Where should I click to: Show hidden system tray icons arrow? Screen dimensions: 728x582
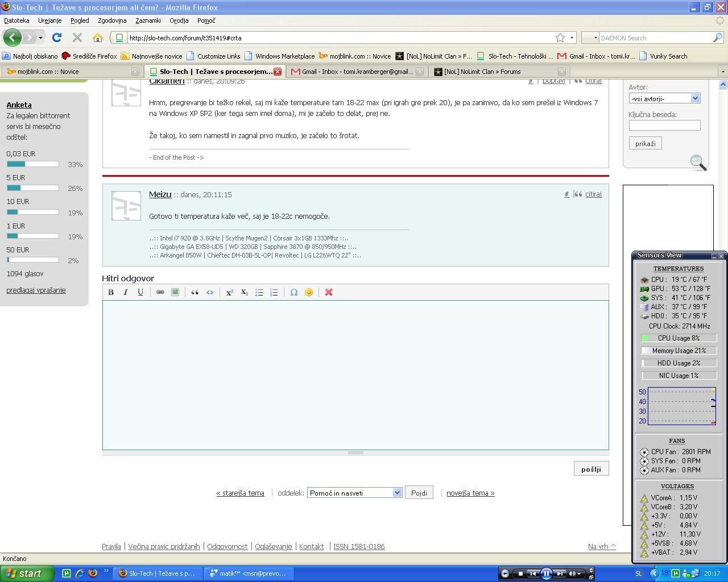654,573
